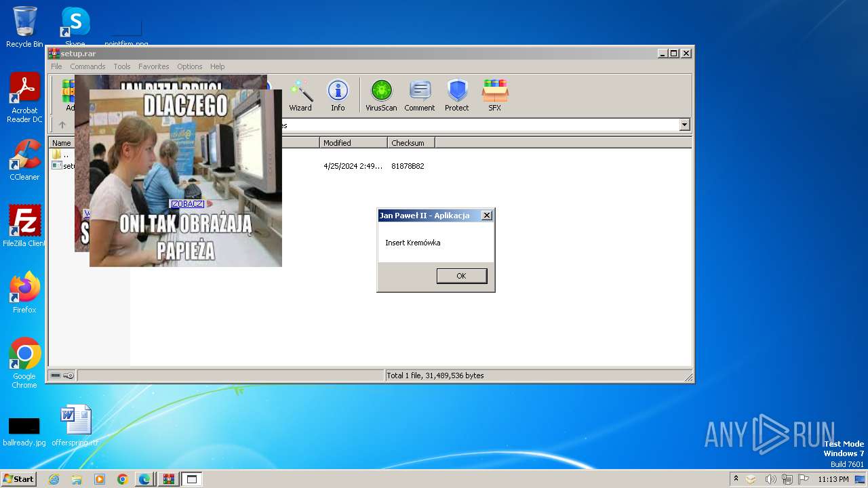Open FileZilla Client shortcut
868x488 pixels.
click(x=24, y=226)
